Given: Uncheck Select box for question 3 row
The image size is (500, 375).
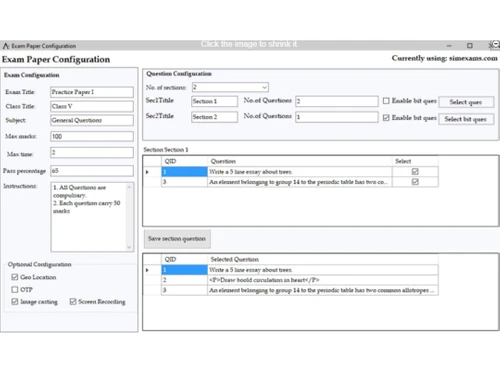Looking at the screenshot, I should [x=415, y=182].
